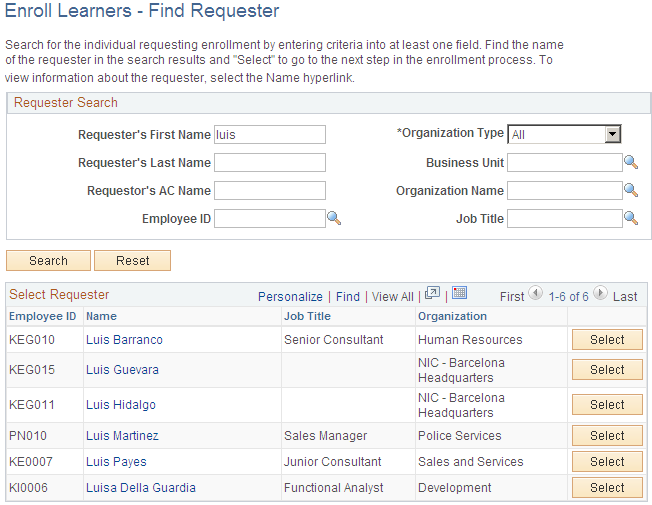Click the View All link
Image resolution: width=652 pixels, height=505 pixels.
pyautogui.click(x=393, y=297)
